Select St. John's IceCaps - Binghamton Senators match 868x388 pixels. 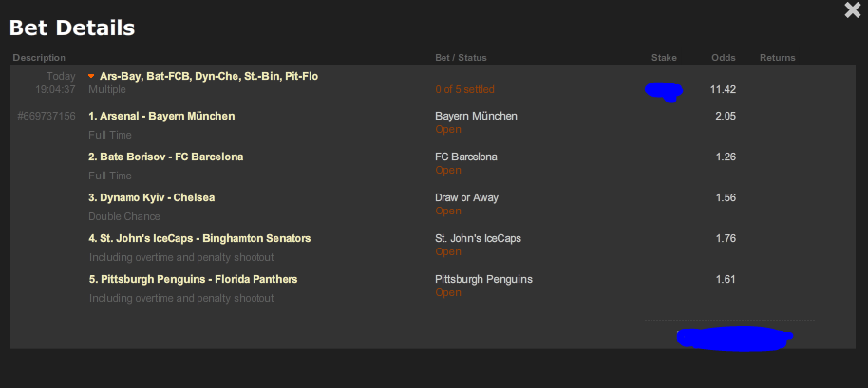click(199, 238)
